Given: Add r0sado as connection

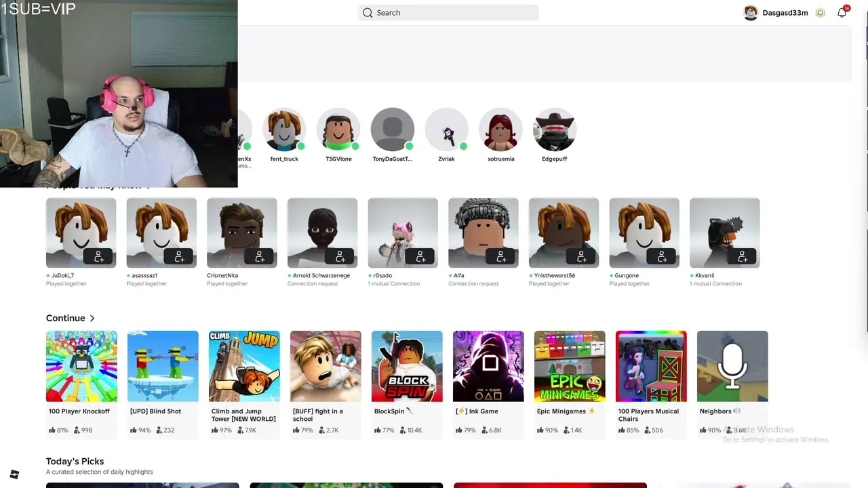Looking at the screenshot, I should pyautogui.click(x=421, y=257).
